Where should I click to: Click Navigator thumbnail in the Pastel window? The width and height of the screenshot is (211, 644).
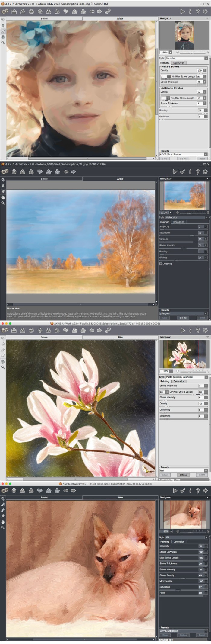(x=184, y=354)
